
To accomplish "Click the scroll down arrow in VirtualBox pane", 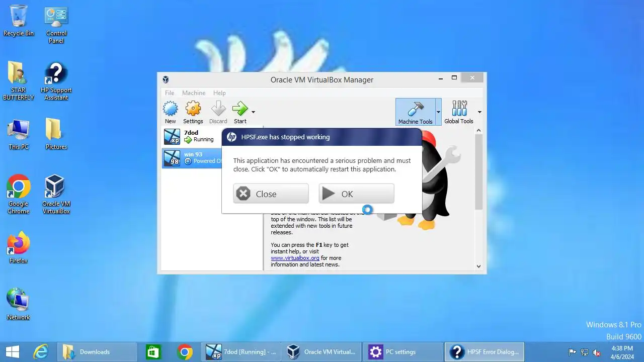I will point(478,266).
